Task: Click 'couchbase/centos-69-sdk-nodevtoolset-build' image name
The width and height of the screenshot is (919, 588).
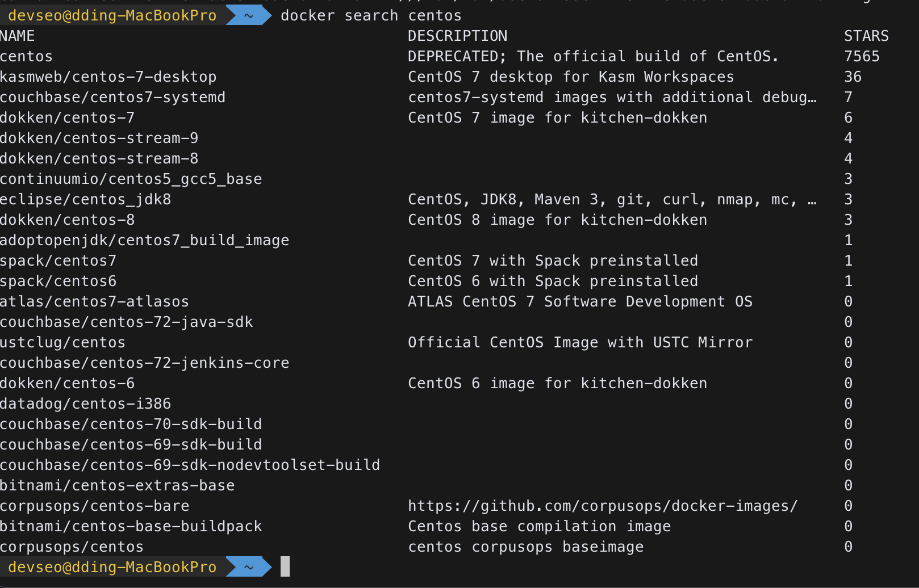Action: point(190,465)
